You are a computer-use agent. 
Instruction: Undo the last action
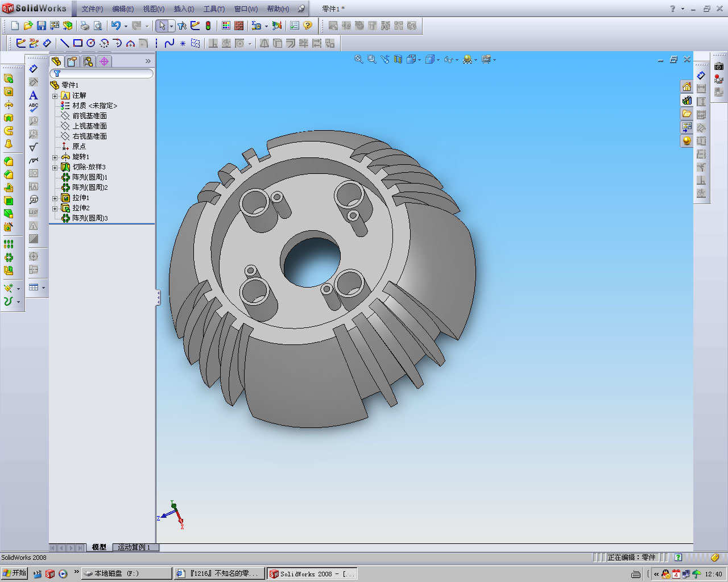116,26
